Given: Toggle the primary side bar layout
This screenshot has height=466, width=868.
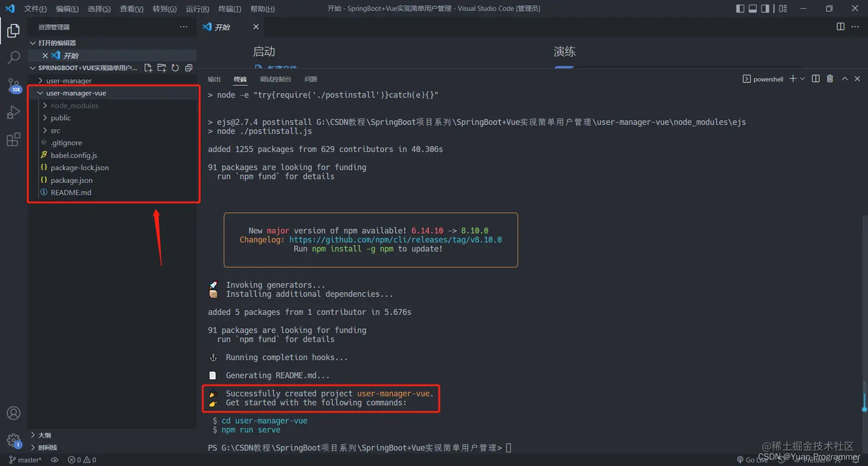Looking at the screenshot, I should tap(740, 9).
